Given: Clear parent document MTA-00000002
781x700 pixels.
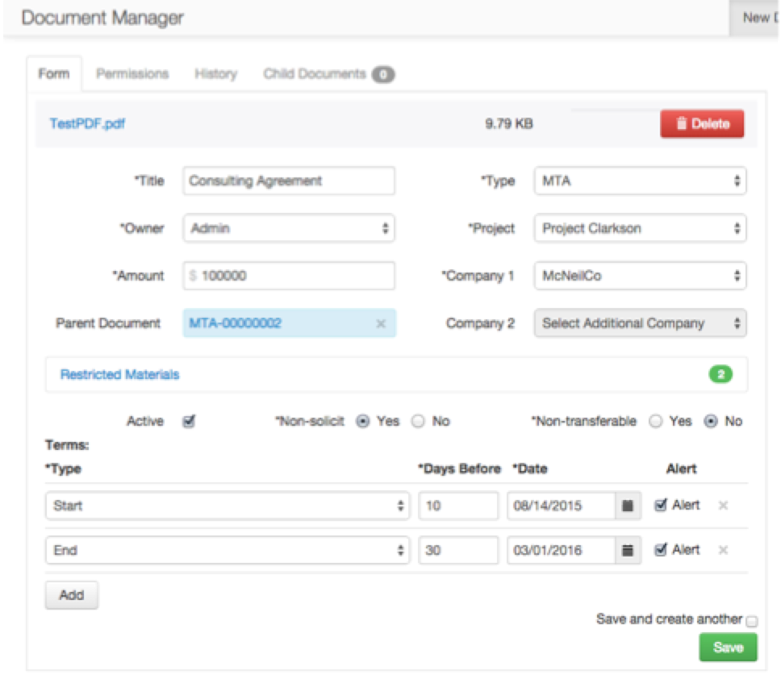Looking at the screenshot, I should (x=381, y=323).
